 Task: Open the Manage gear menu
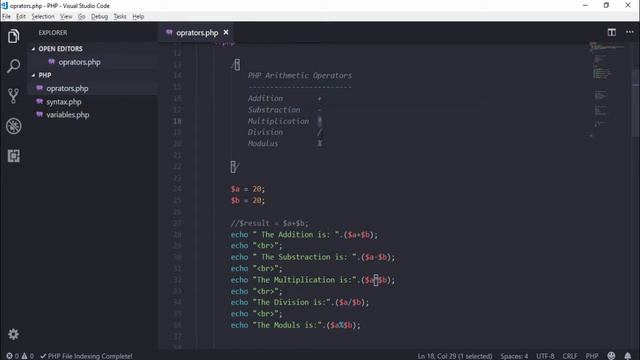(13, 334)
